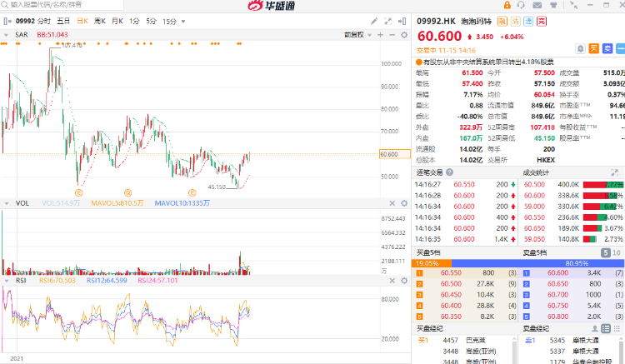Image resolution: width=625 pixels, height=364 pixels.
Task: Open the orange trade lock icon
Action: [507, 5]
